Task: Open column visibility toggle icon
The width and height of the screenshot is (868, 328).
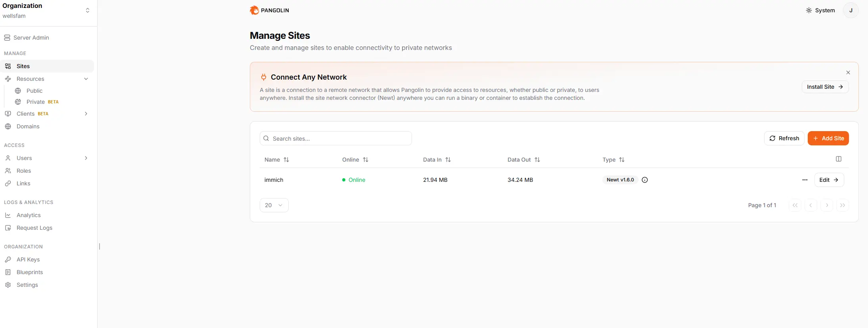Action: pyautogui.click(x=839, y=159)
